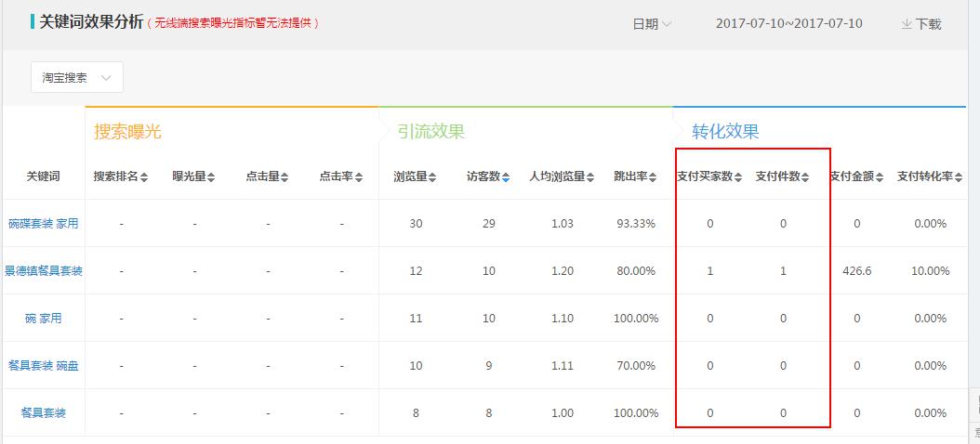980x444 pixels.
Task: Sort by 点击率 column arrows
Action: pyautogui.click(x=359, y=177)
